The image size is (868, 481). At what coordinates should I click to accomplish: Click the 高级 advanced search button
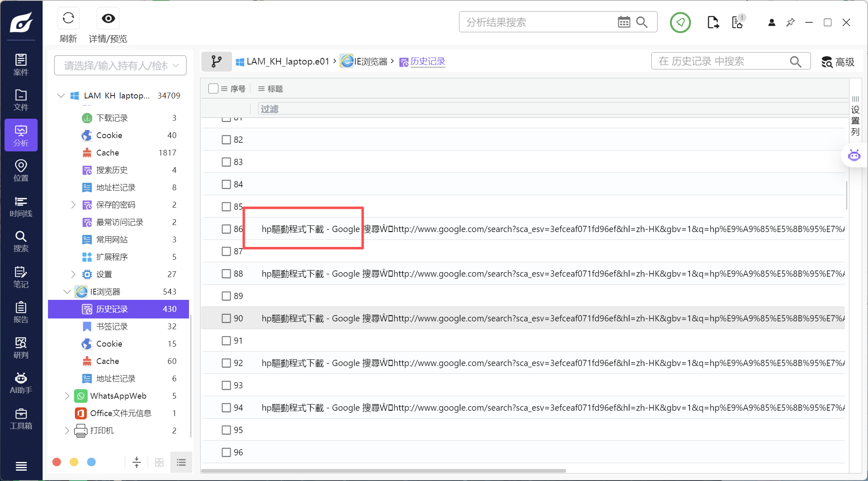pyautogui.click(x=838, y=62)
